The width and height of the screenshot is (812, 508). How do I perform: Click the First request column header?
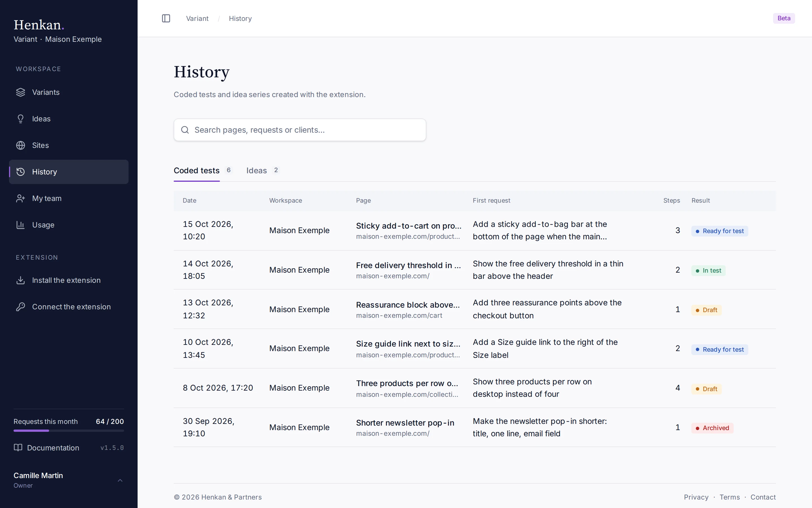pos(491,201)
